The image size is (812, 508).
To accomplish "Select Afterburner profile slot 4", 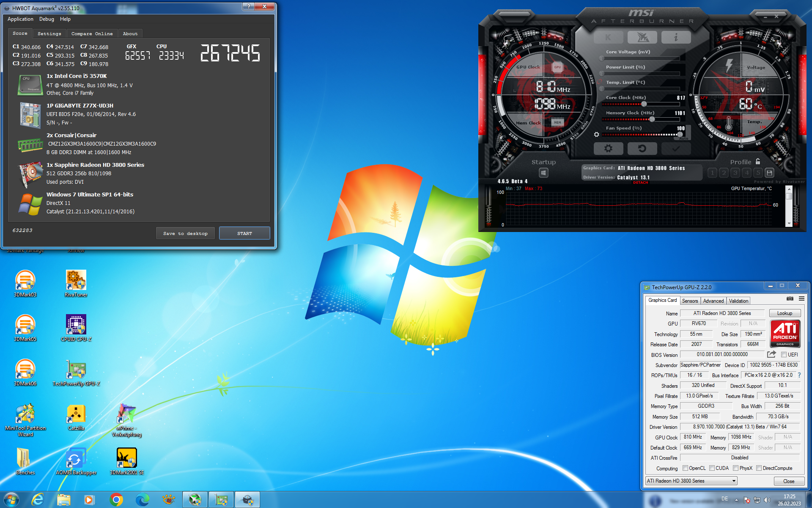I will [x=746, y=173].
